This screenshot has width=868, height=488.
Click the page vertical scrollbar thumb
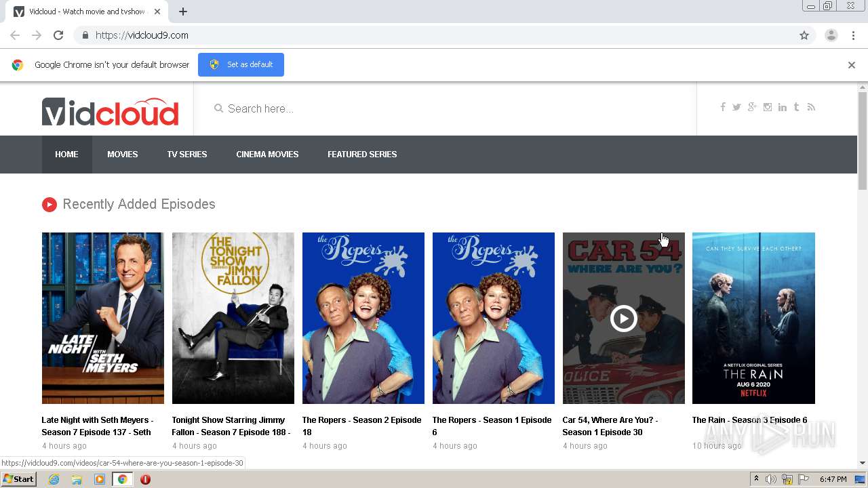863,140
